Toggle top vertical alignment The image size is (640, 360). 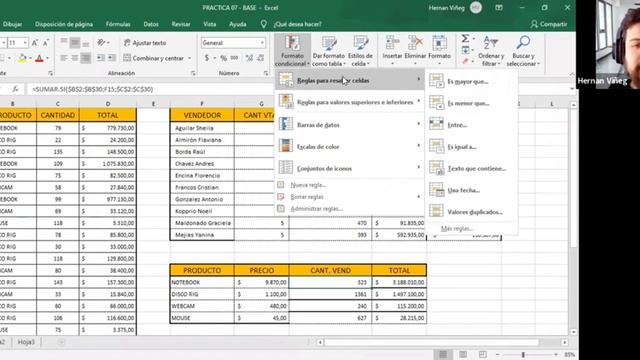(64, 42)
